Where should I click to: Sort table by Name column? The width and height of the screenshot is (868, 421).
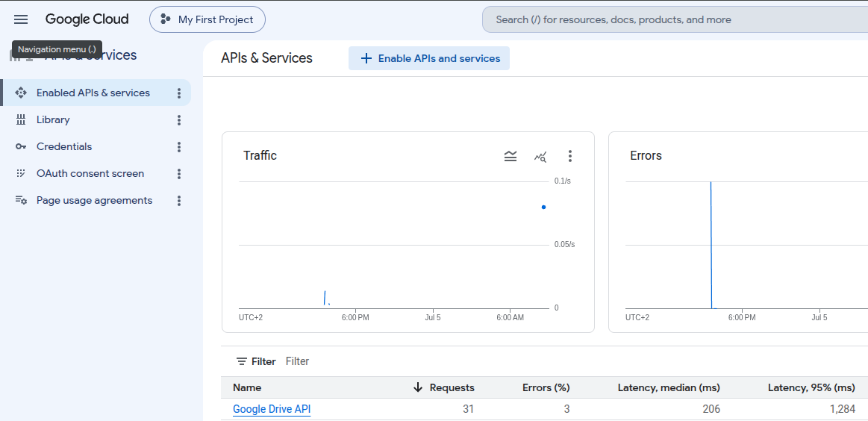pos(247,387)
